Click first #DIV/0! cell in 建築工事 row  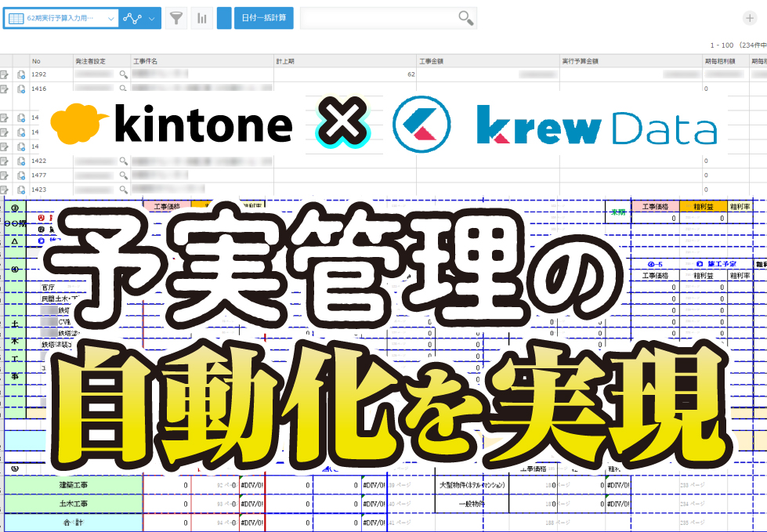[x=252, y=485]
